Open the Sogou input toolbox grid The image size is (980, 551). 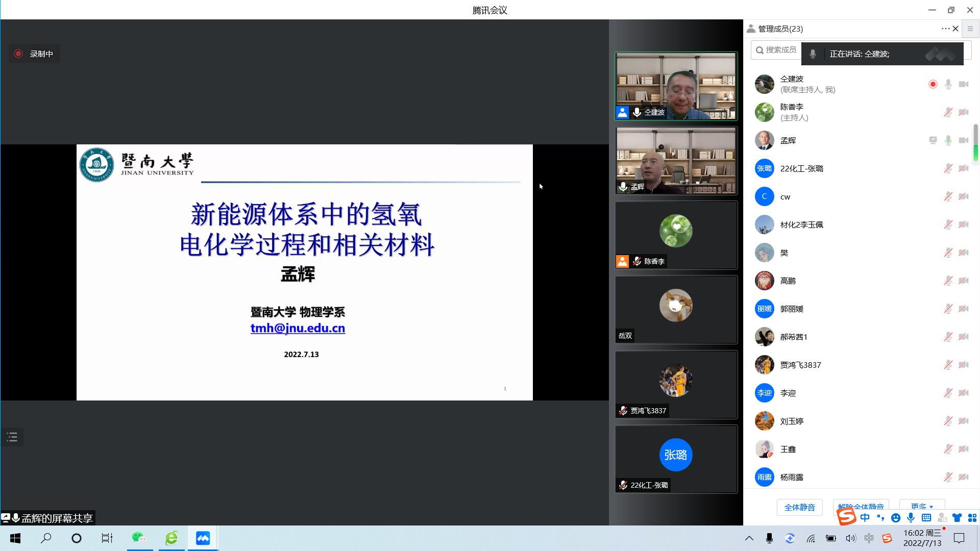972,518
